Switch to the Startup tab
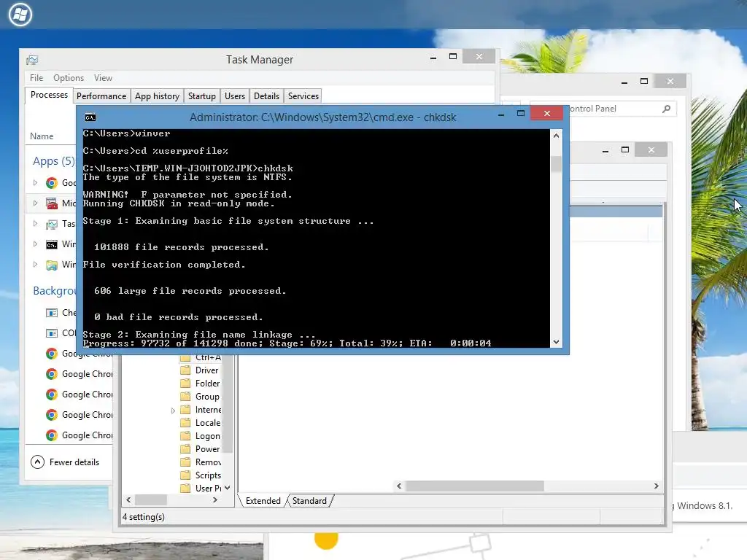This screenshot has height=560, width=747. 202,96
